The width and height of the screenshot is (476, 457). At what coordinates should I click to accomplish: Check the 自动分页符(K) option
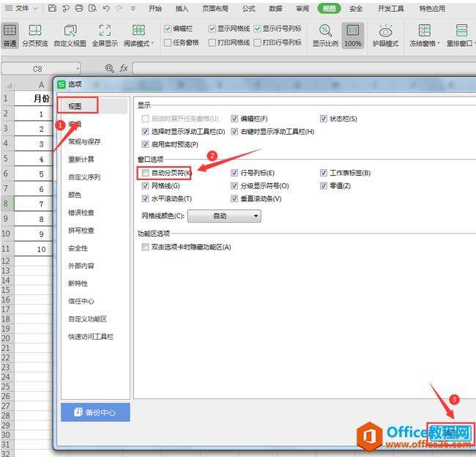pos(146,173)
